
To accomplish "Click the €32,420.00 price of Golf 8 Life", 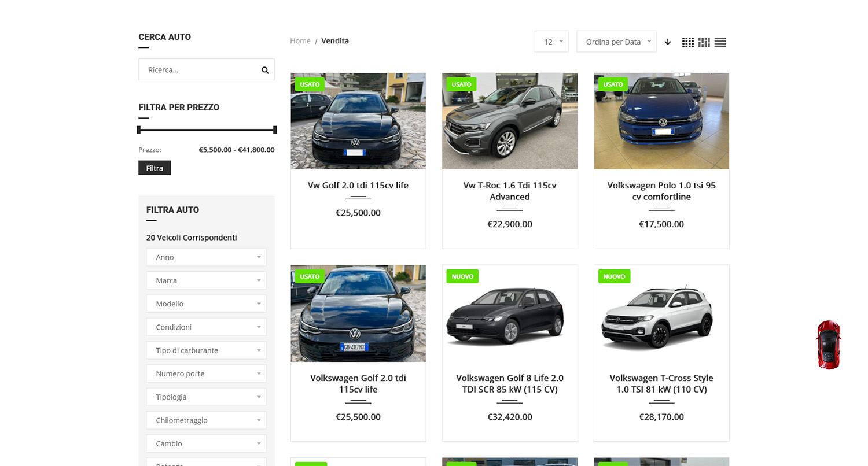I will (x=510, y=417).
